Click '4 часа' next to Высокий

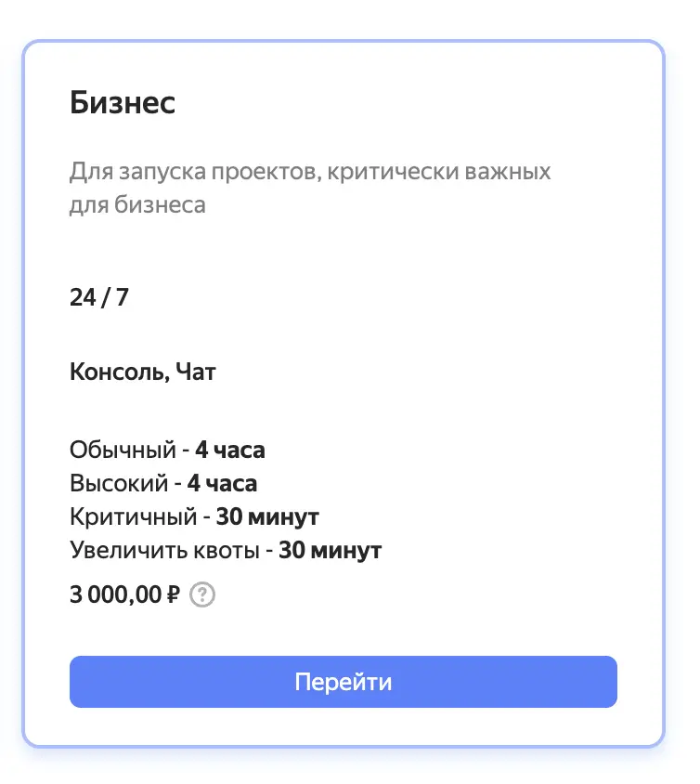[223, 484]
